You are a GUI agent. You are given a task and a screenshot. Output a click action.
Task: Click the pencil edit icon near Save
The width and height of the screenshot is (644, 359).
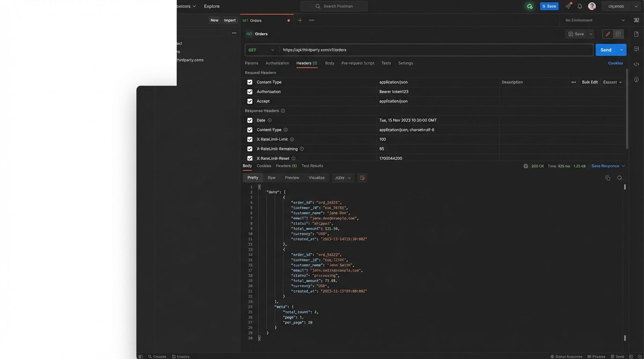pyautogui.click(x=607, y=34)
